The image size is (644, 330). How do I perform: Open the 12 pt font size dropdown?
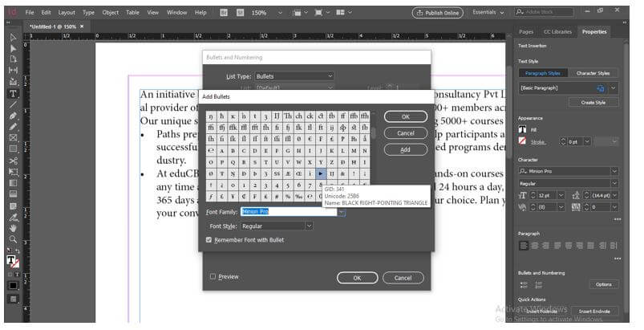click(x=561, y=196)
